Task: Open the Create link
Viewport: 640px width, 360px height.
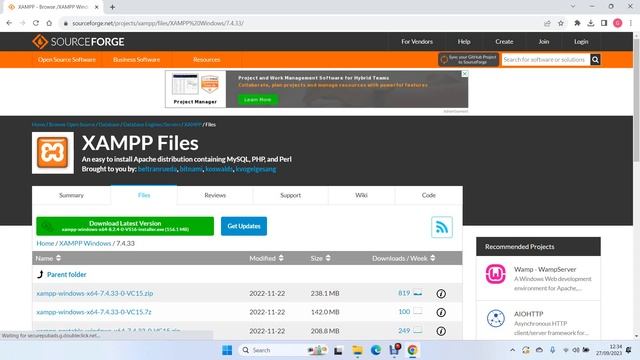Action: 504,42
